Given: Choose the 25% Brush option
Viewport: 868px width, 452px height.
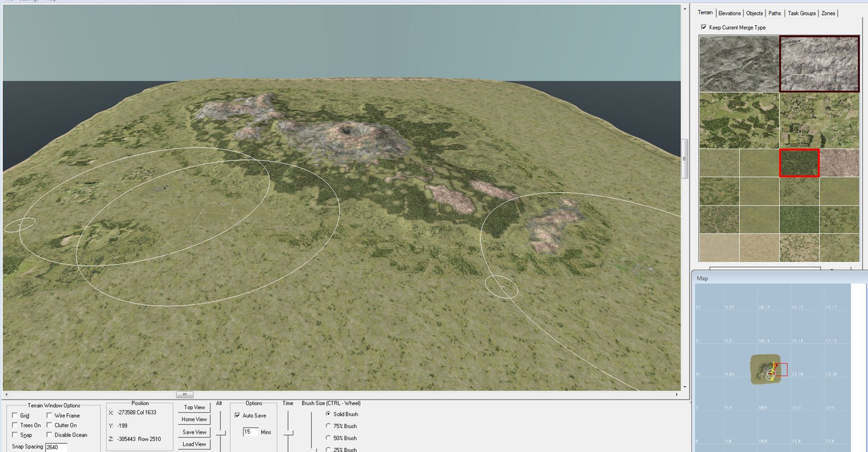Looking at the screenshot, I should 329,449.
